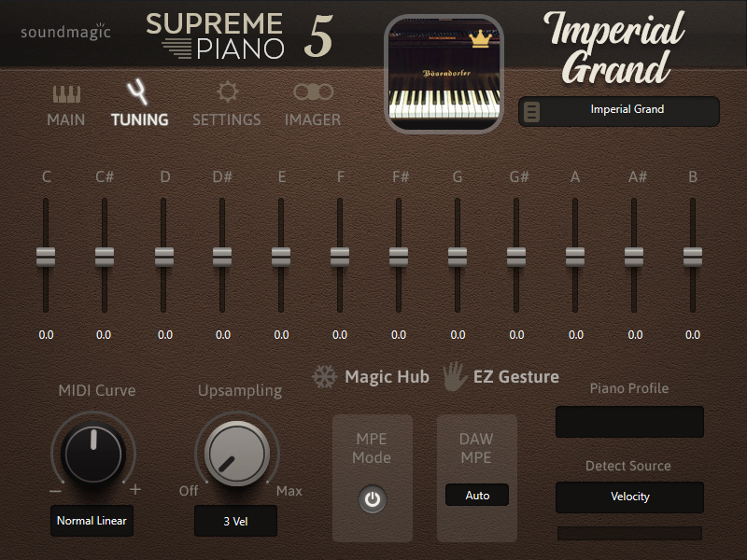Click the piano keys MAIN icon

[x=66, y=94]
